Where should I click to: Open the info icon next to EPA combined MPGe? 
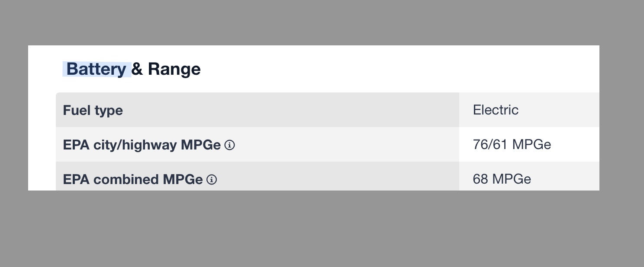[x=212, y=180]
